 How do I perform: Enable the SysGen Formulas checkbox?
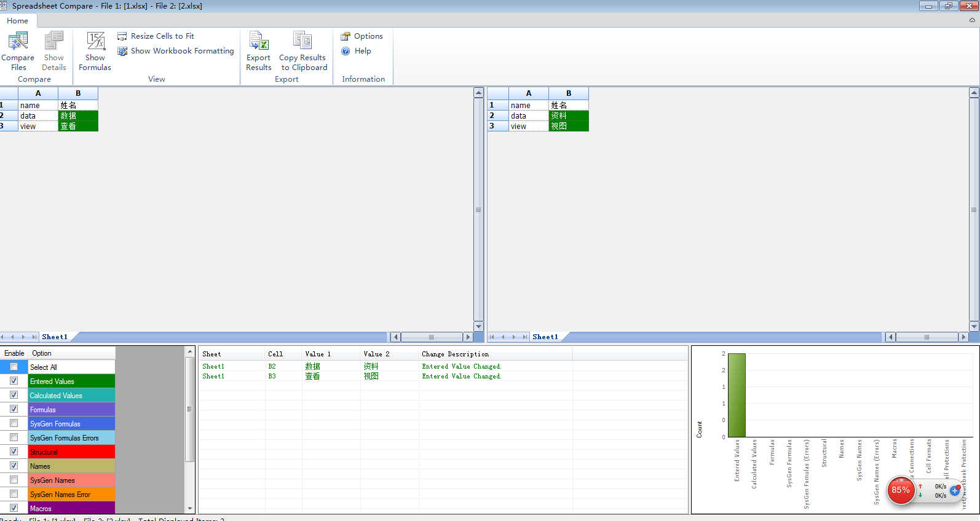(14, 423)
